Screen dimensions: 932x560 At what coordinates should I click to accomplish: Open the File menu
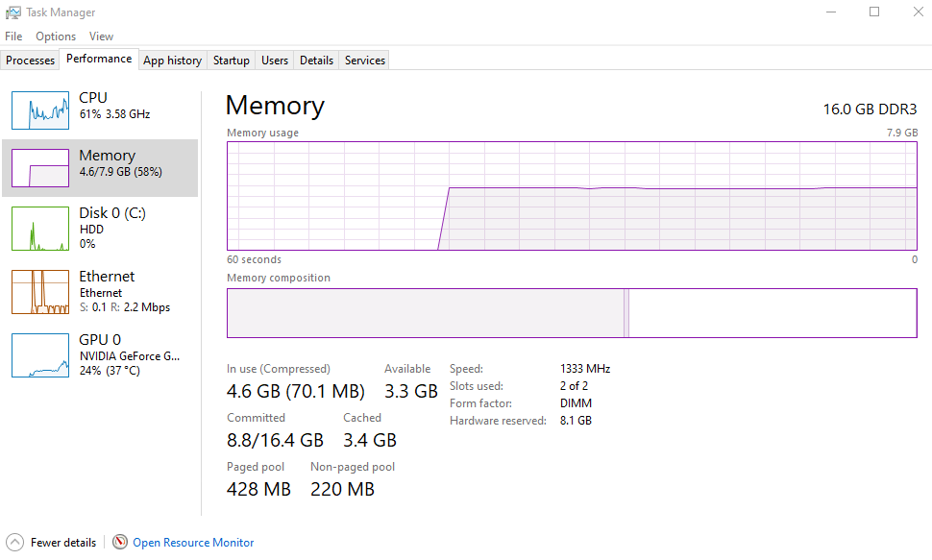pyautogui.click(x=13, y=37)
